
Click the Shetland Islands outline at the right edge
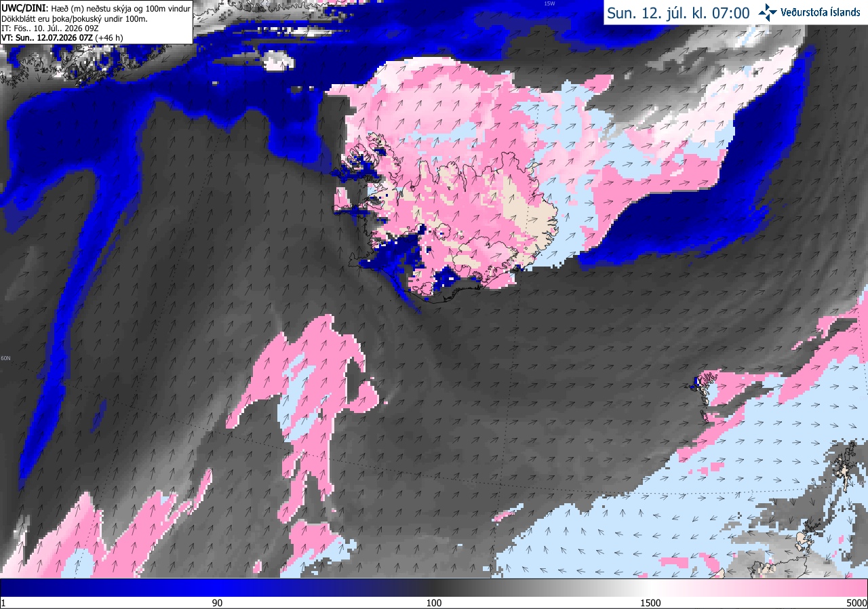pos(848,461)
